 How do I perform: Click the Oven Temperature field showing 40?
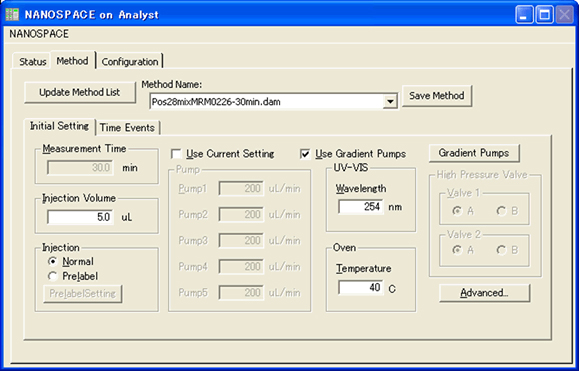pyautogui.click(x=361, y=287)
